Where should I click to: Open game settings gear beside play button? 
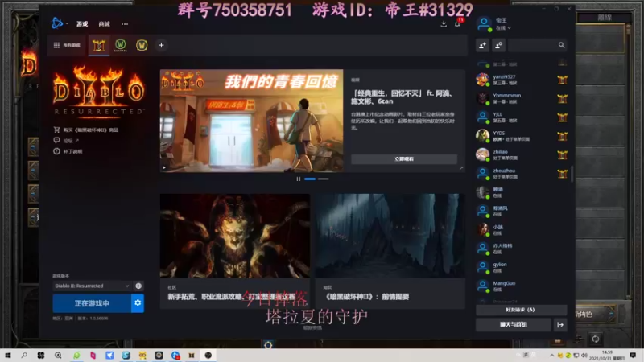point(138,303)
